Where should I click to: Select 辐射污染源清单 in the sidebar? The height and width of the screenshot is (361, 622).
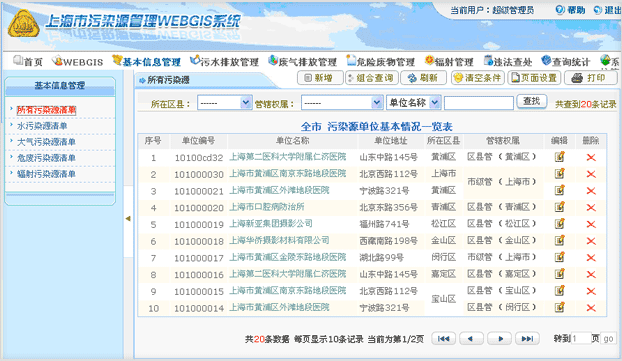tap(46, 174)
